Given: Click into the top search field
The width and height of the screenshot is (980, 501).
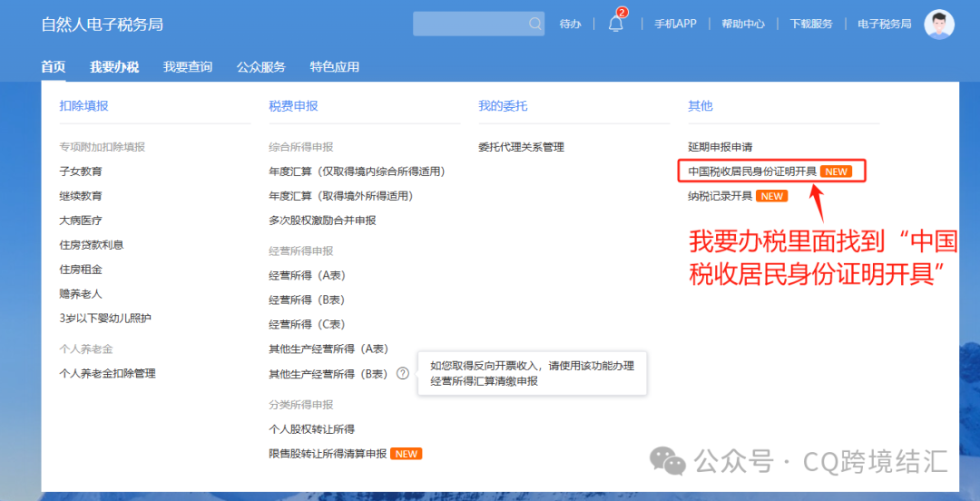Looking at the screenshot, I should [478, 24].
